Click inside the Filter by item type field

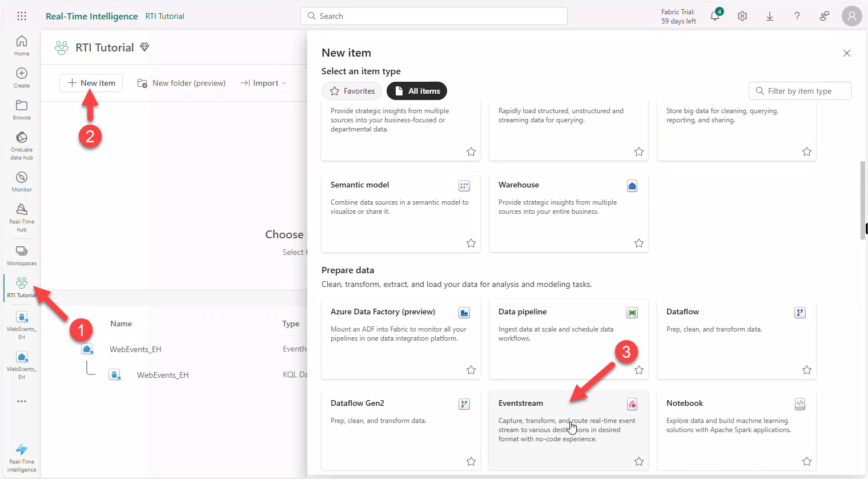click(799, 90)
